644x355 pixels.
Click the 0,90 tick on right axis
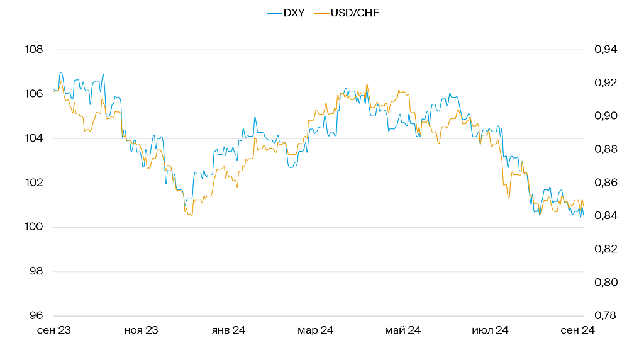point(606,116)
